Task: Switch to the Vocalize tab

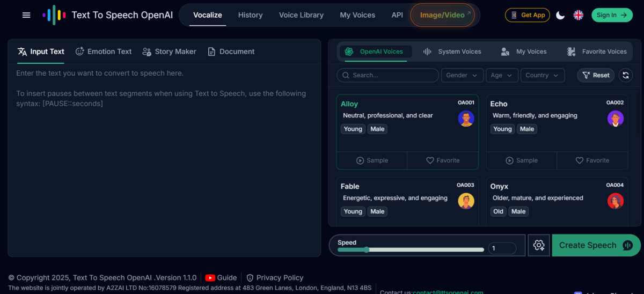Action: tap(208, 15)
